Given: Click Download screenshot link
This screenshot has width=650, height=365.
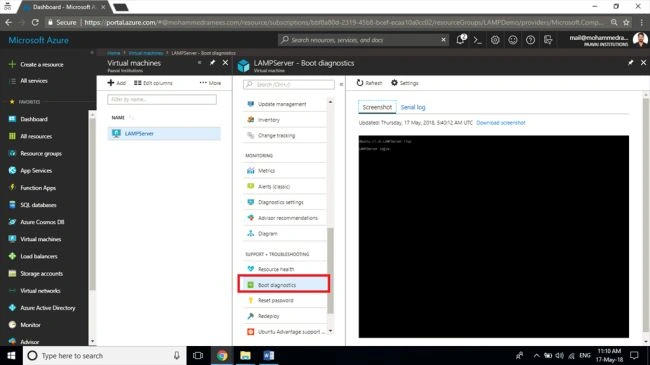Looking at the screenshot, I should pyautogui.click(x=501, y=123).
